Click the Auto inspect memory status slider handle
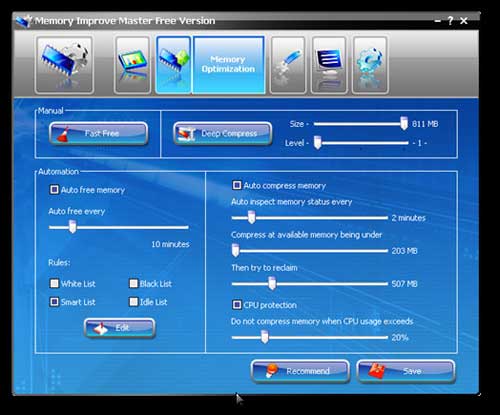 point(252,217)
